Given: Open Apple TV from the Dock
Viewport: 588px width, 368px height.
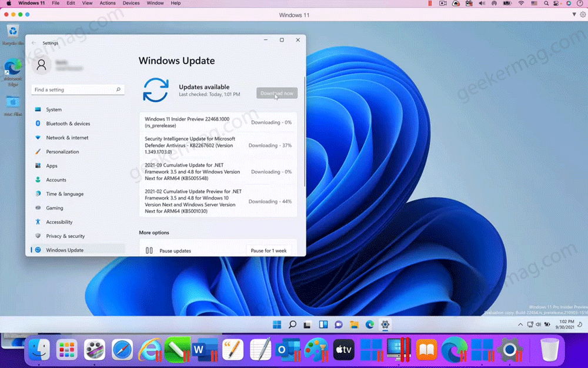Looking at the screenshot, I should click(x=343, y=349).
